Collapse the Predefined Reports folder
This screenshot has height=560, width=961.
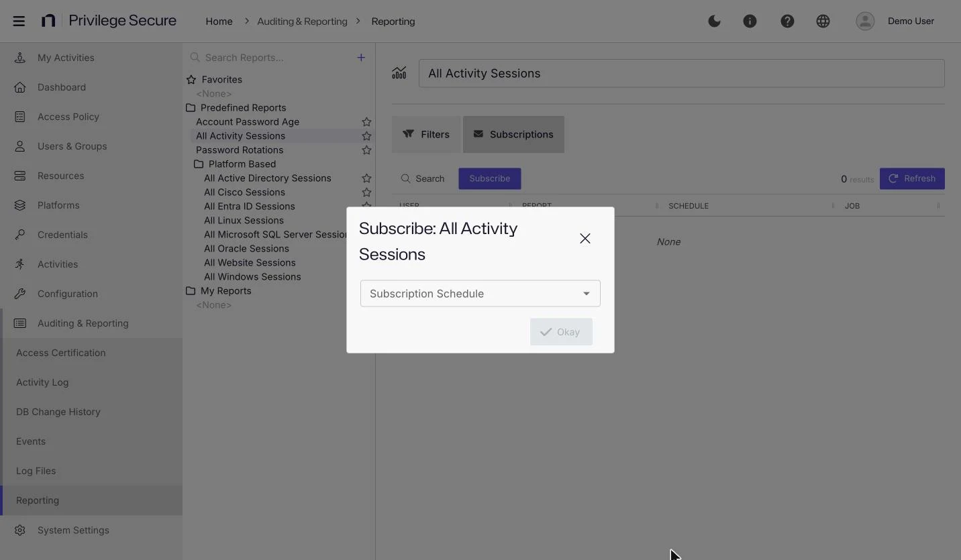(236, 108)
